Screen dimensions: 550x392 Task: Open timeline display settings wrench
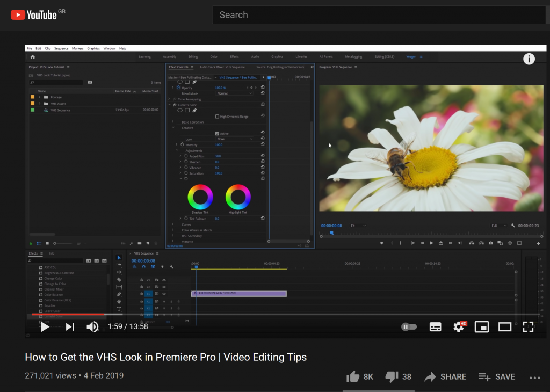[x=171, y=267]
